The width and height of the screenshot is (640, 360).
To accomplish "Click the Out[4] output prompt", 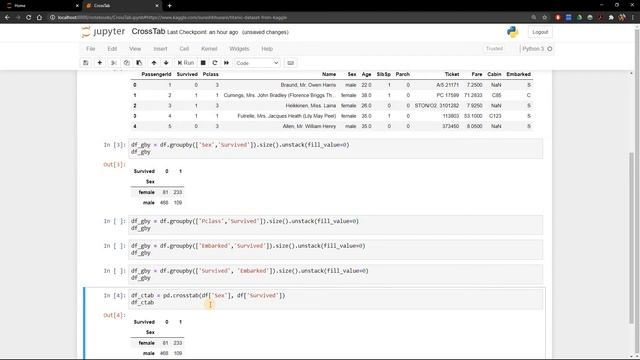I will (114, 315).
